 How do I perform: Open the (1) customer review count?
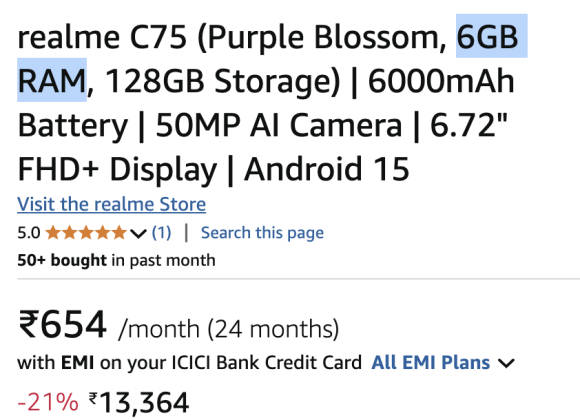pyautogui.click(x=161, y=233)
